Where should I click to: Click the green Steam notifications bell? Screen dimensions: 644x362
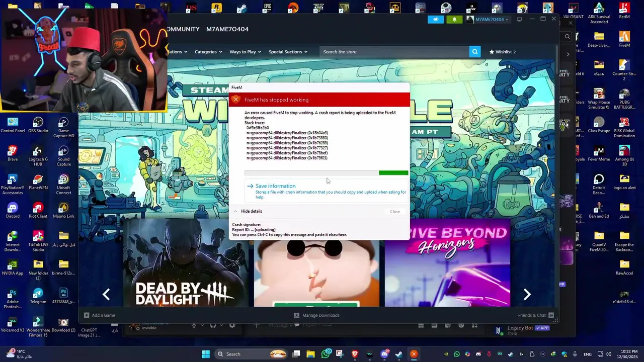454,20
